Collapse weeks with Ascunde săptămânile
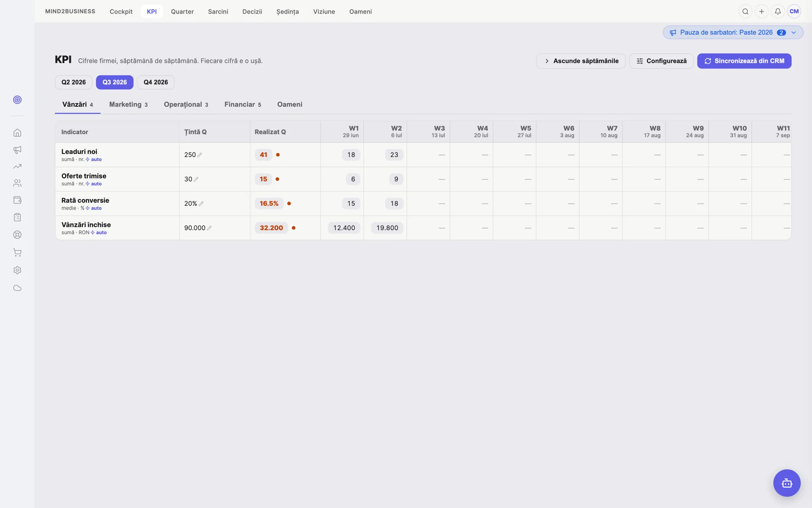Screen dimensions: 812x508 point(581,61)
